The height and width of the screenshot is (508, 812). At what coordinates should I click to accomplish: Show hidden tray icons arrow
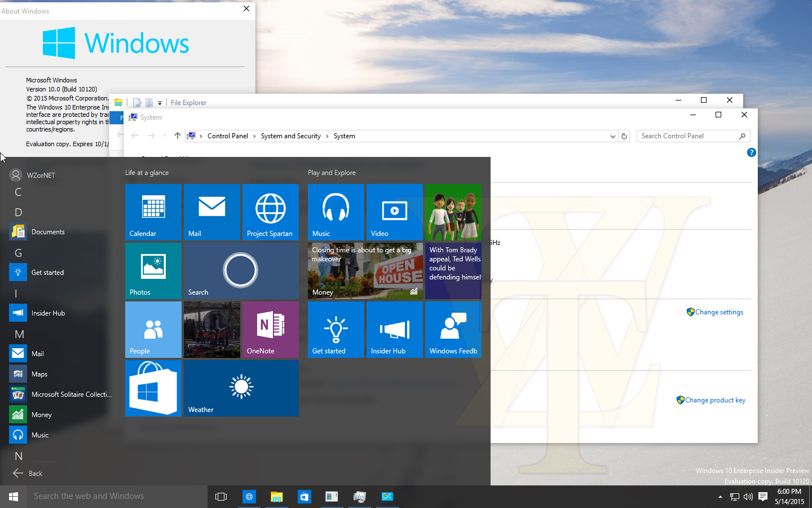[720, 497]
